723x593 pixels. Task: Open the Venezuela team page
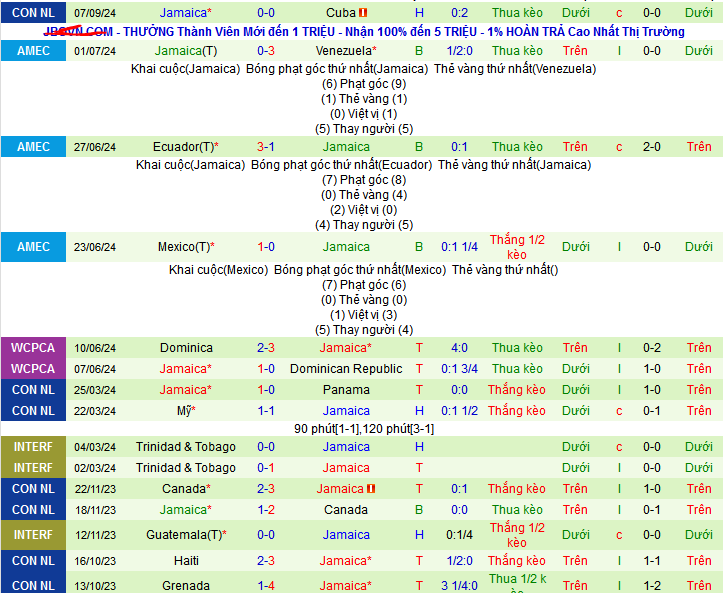(x=345, y=51)
